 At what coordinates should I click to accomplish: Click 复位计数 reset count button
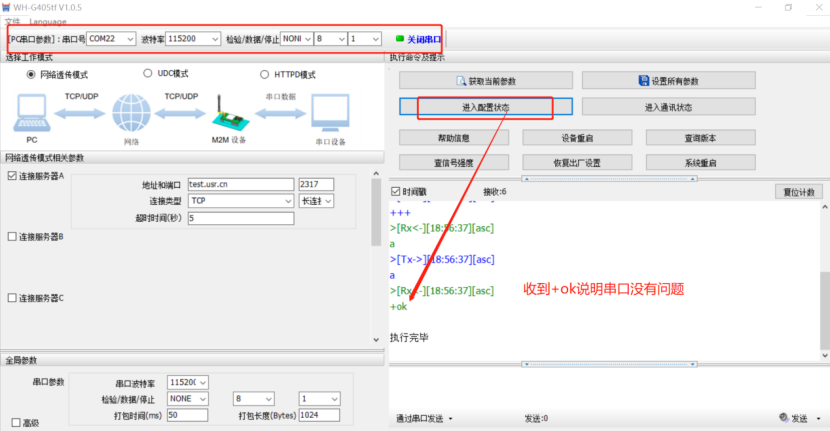(797, 192)
